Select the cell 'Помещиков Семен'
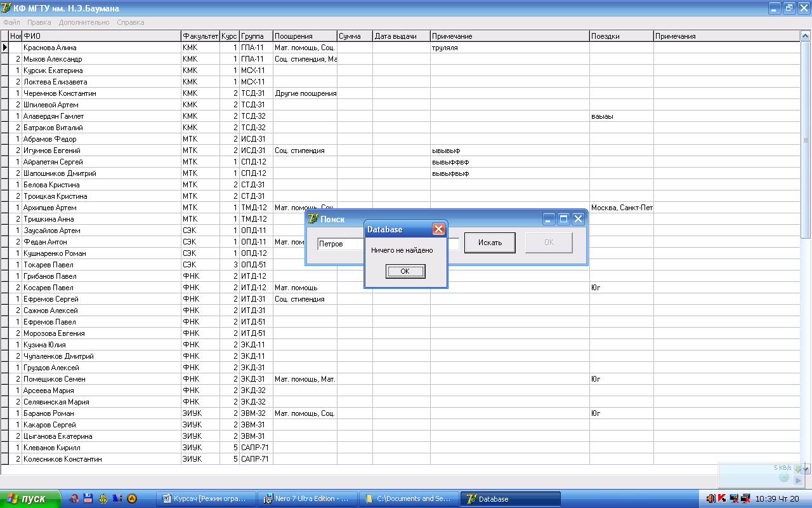812x508 pixels. coord(101,379)
